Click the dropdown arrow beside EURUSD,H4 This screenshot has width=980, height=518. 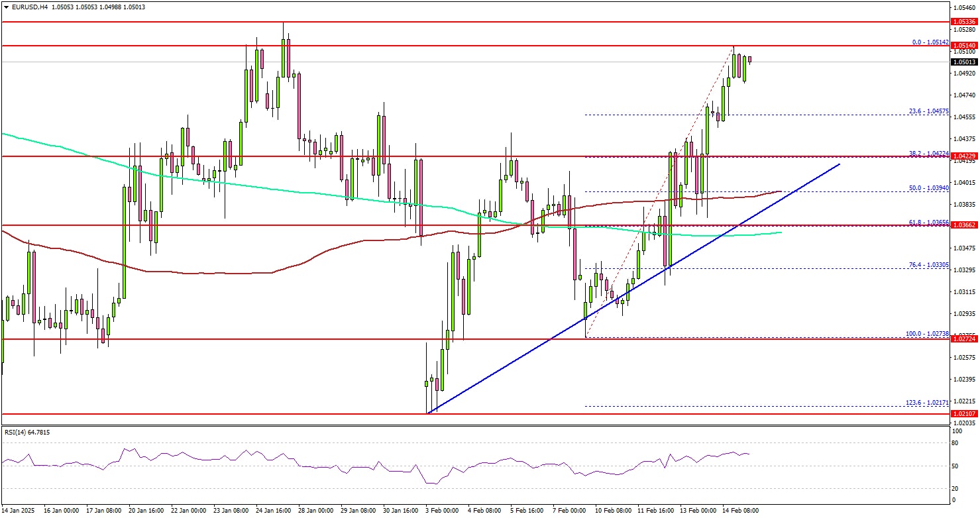click(x=6, y=7)
